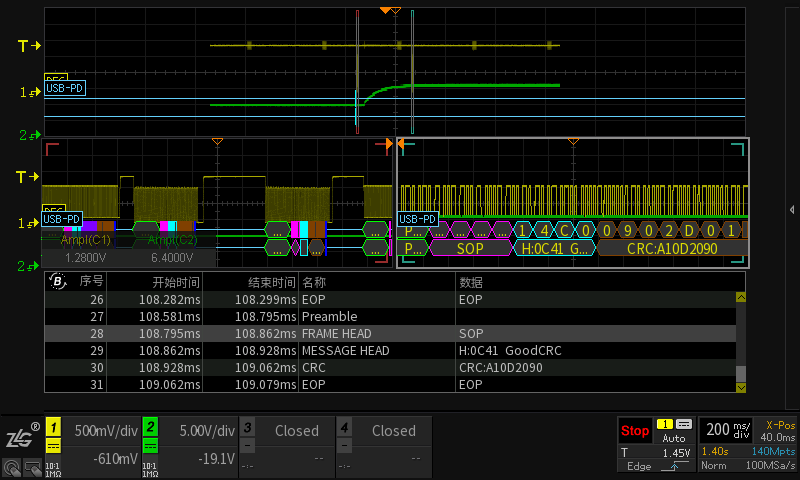Click the ZLG logo icon
The width and height of the screenshot is (800, 480).
click(x=20, y=436)
